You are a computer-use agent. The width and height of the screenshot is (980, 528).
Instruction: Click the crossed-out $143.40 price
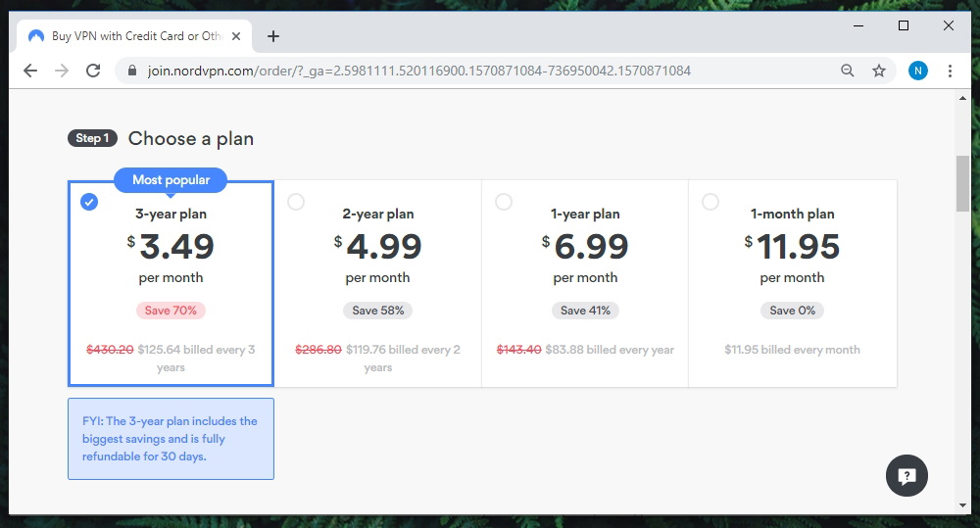pos(518,350)
